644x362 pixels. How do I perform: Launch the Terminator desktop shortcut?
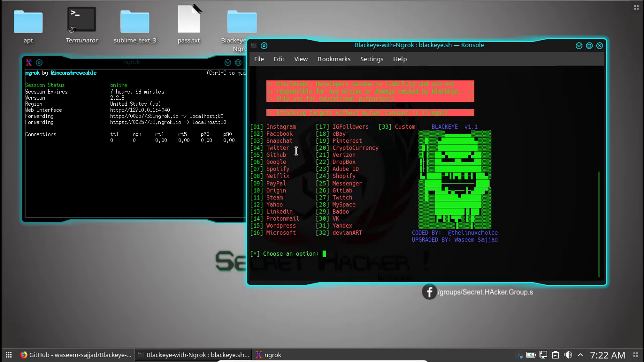pos(82,25)
